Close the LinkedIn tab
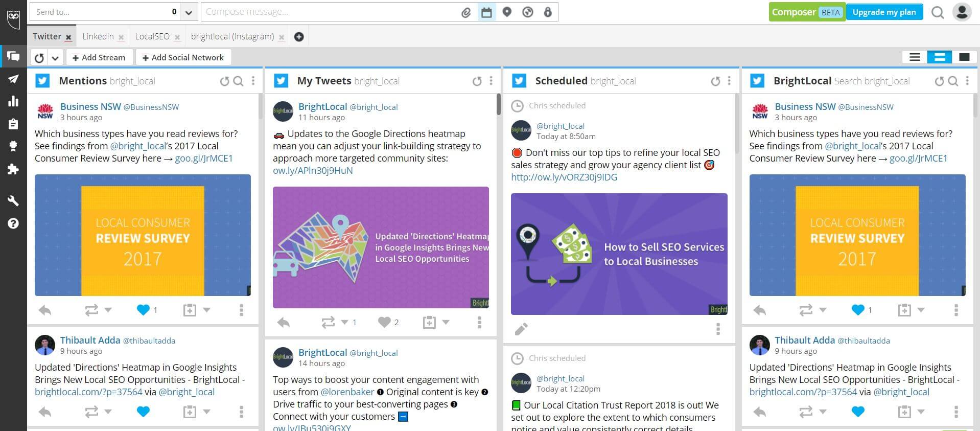980x431 pixels. [121, 37]
